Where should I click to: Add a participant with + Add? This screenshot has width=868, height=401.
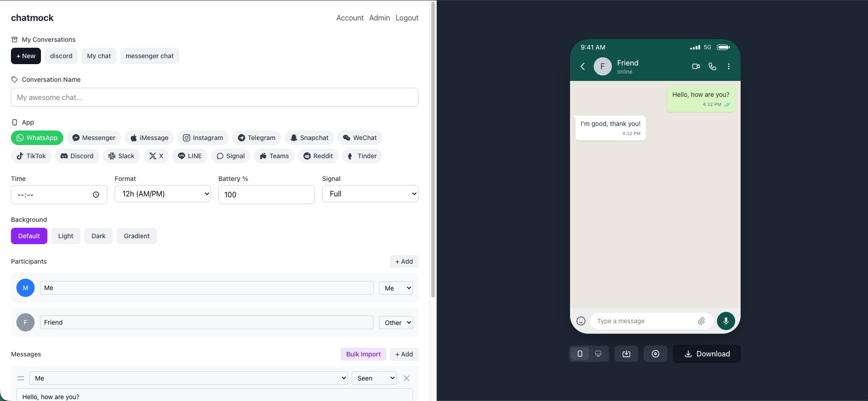tap(404, 261)
